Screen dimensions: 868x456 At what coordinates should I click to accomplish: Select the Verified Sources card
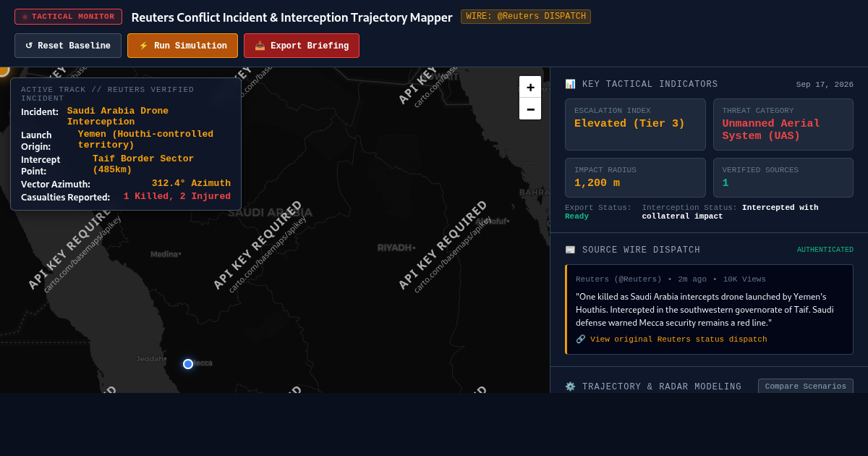(783, 177)
